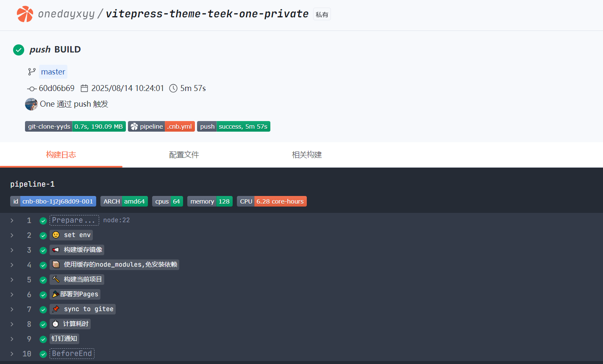Click the ARCH amd64 badge
This screenshot has width=603, height=364.
point(124,201)
